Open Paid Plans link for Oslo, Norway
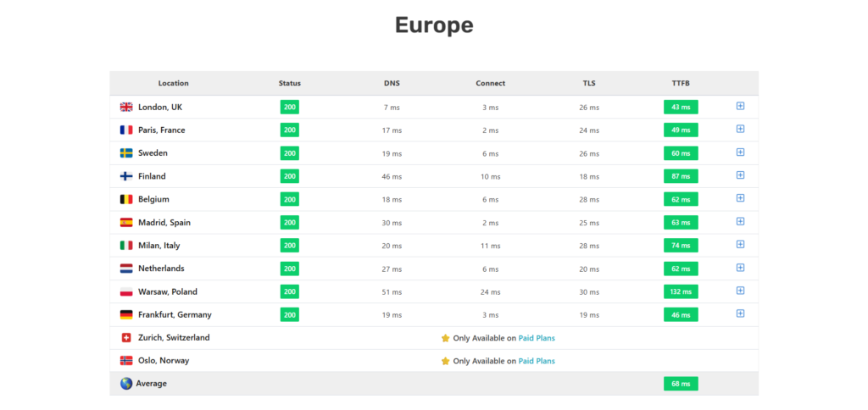The image size is (868, 410). [x=537, y=361]
